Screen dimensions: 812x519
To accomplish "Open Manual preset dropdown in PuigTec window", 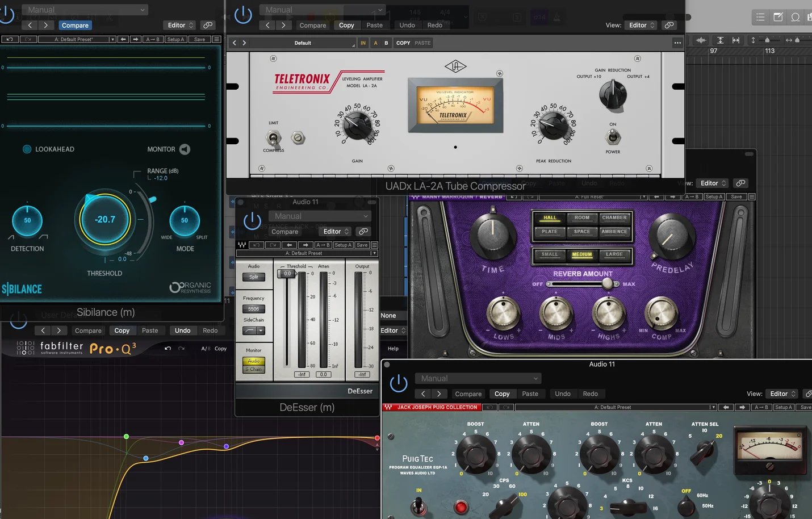I will point(478,378).
